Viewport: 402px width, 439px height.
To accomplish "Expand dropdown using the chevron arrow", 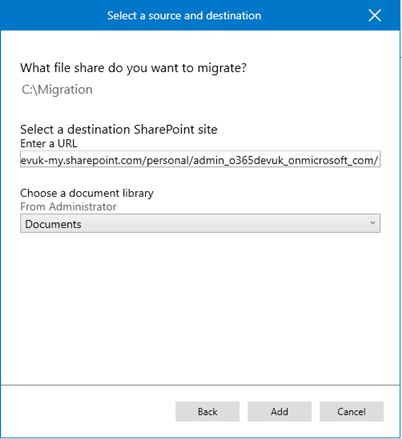I will 373,223.
